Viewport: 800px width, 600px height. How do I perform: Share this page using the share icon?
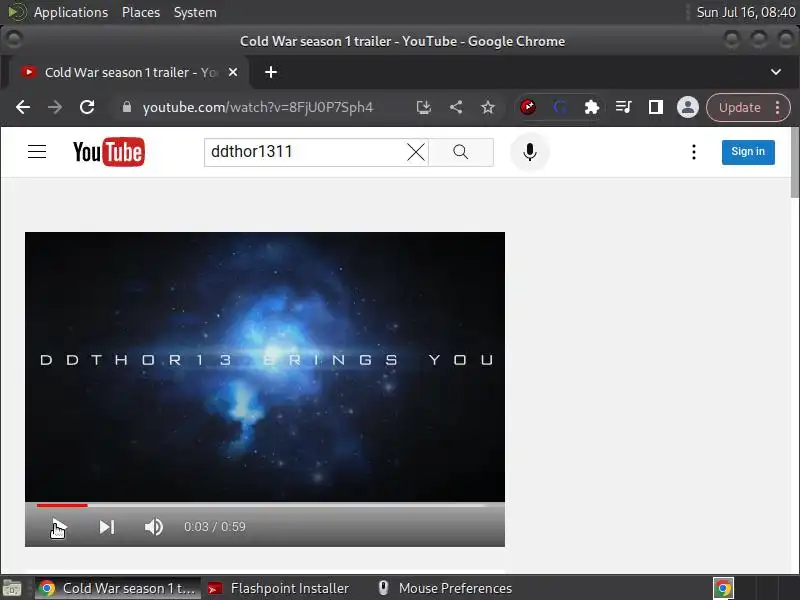click(456, 107)
